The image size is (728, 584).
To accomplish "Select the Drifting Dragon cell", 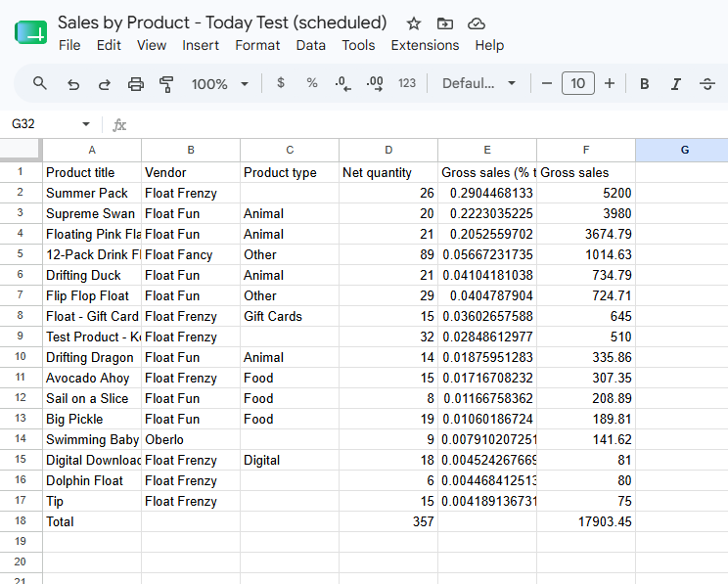I will [92, 357].
